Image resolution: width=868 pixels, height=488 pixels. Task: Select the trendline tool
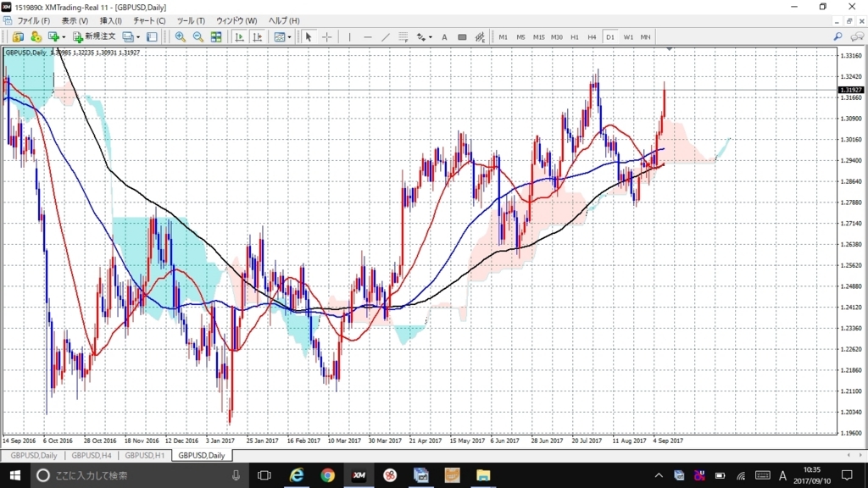[386, 37]
